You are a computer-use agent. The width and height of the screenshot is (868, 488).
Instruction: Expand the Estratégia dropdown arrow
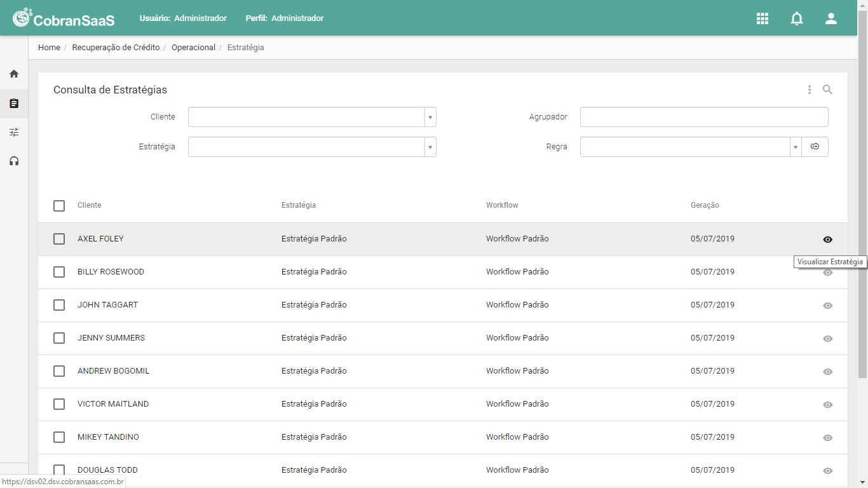click(430, 147)
